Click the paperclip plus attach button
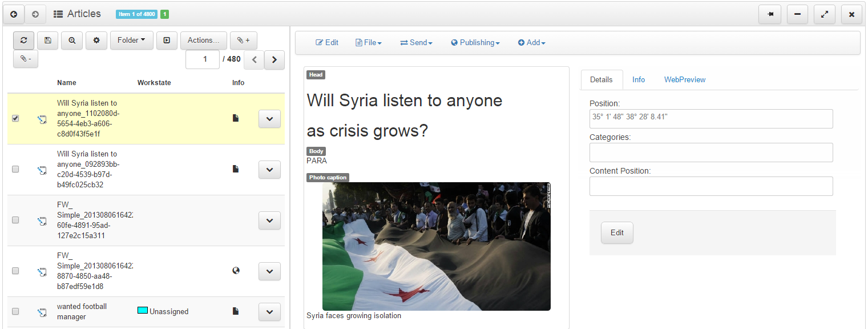Image resolution: width=868 pixels, height=329 pixels. pyautogui.click(x=244, y=41)
